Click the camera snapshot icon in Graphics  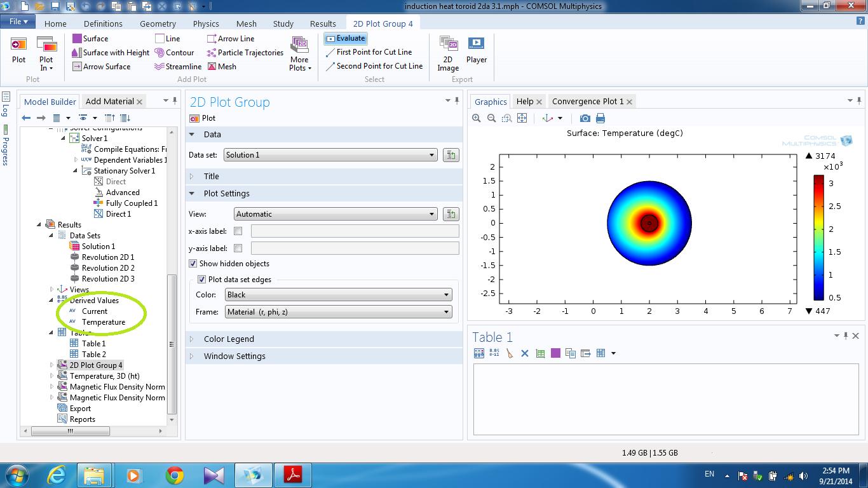pyautogui.click(x=585, y=118)
